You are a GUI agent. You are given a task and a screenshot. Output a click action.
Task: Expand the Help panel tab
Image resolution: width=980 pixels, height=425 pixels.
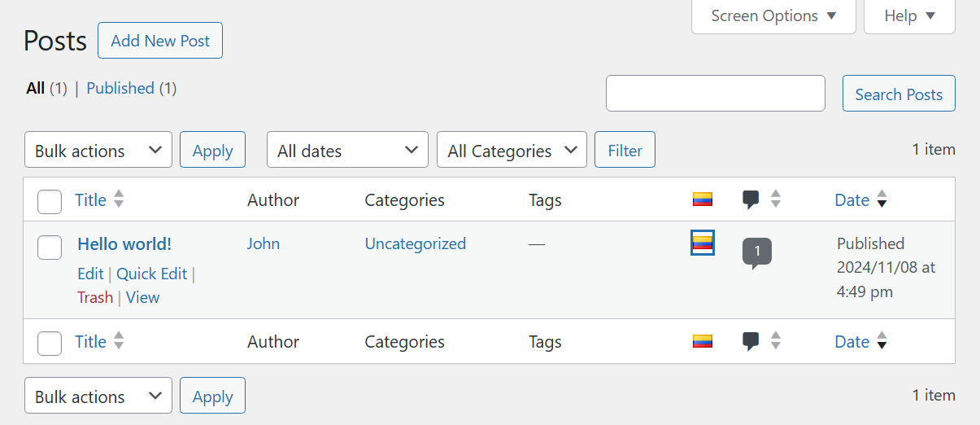[909, 16]
